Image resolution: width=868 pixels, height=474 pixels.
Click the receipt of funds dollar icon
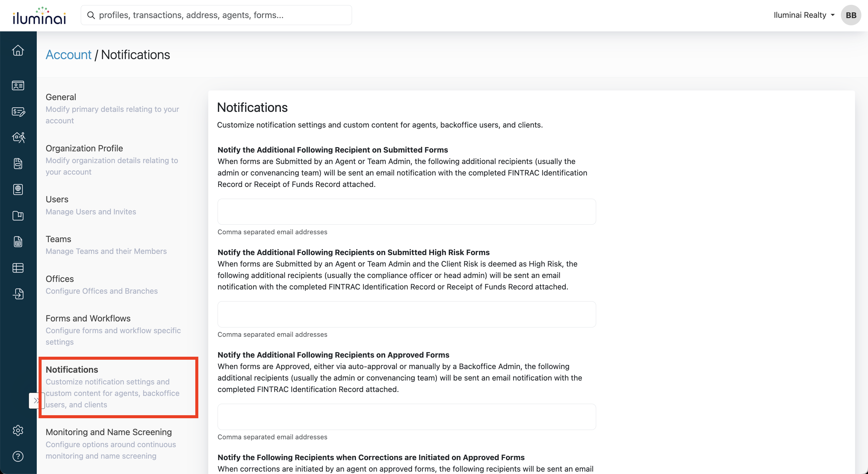pos(18,112)
